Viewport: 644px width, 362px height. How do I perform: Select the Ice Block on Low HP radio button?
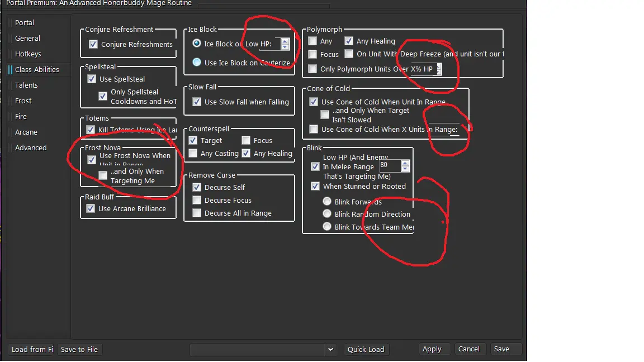[x=197, y=43]
